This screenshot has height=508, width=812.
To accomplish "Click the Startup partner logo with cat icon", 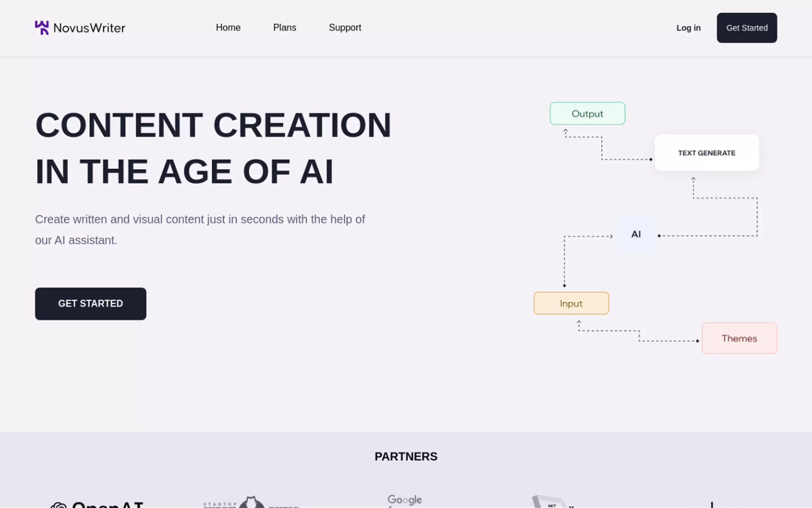I will coord(251,503).
